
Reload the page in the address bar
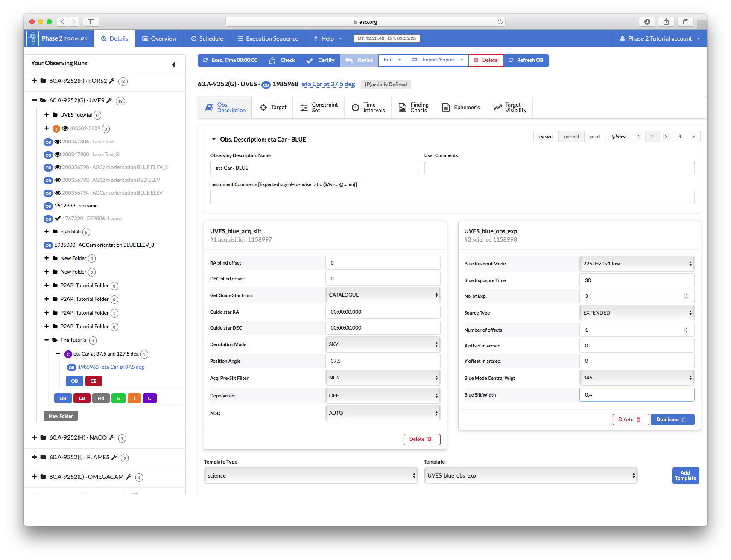[x=500, y=22]
